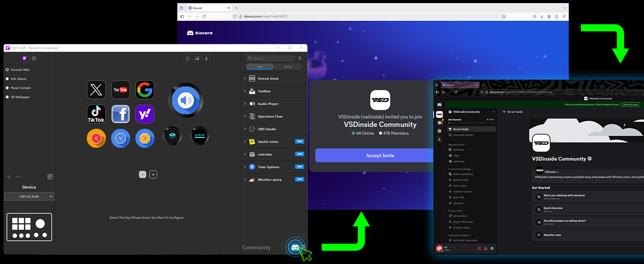Click the list view icon beside Search

click(x=300, y=58)
